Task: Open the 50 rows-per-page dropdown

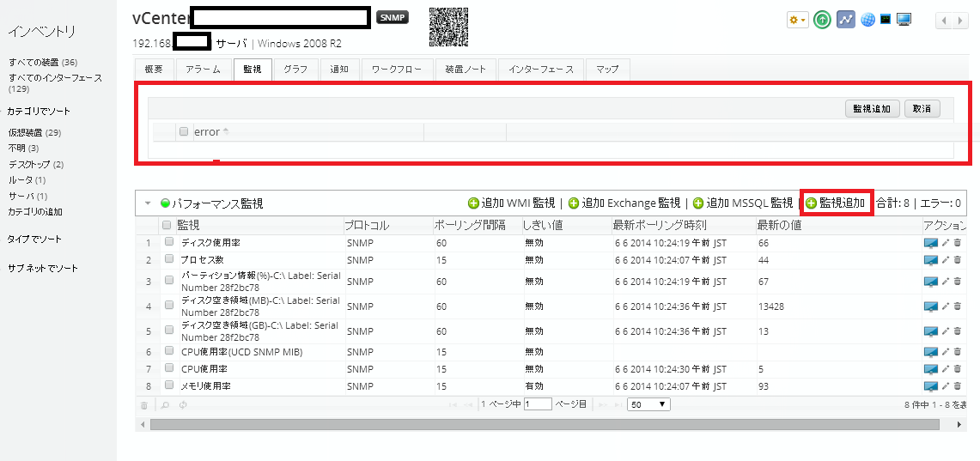Action: click(x=648, y=405)
